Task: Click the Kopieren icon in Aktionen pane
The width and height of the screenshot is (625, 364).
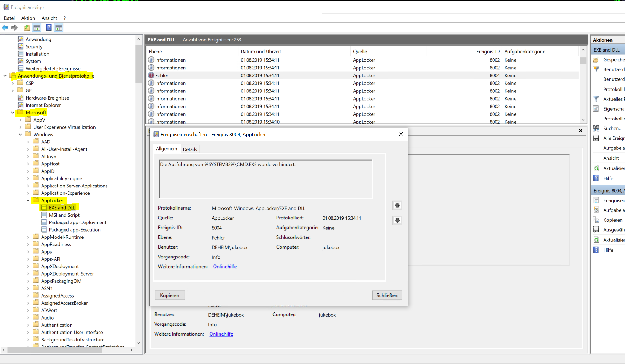Action: coord(596,220)
